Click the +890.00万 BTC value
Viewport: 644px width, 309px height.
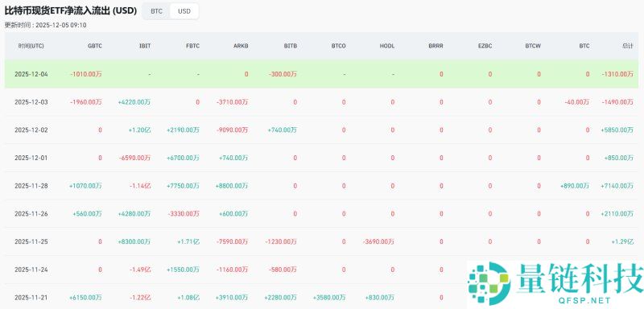click(575, 186)
